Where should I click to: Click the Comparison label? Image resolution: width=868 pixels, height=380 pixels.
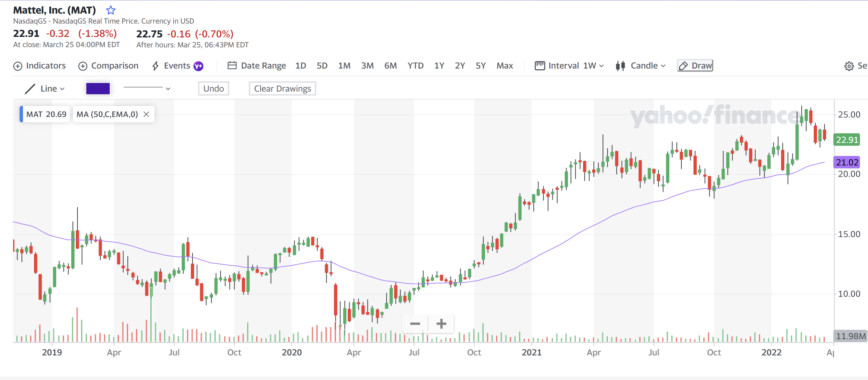pyautogui.click(x=114, y=66)
